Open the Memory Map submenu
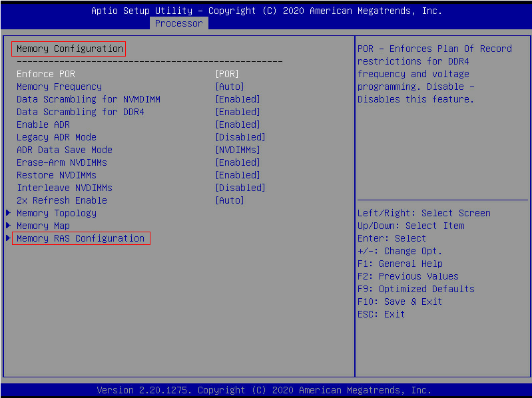The image size is (532, 398). coord(43,226)
